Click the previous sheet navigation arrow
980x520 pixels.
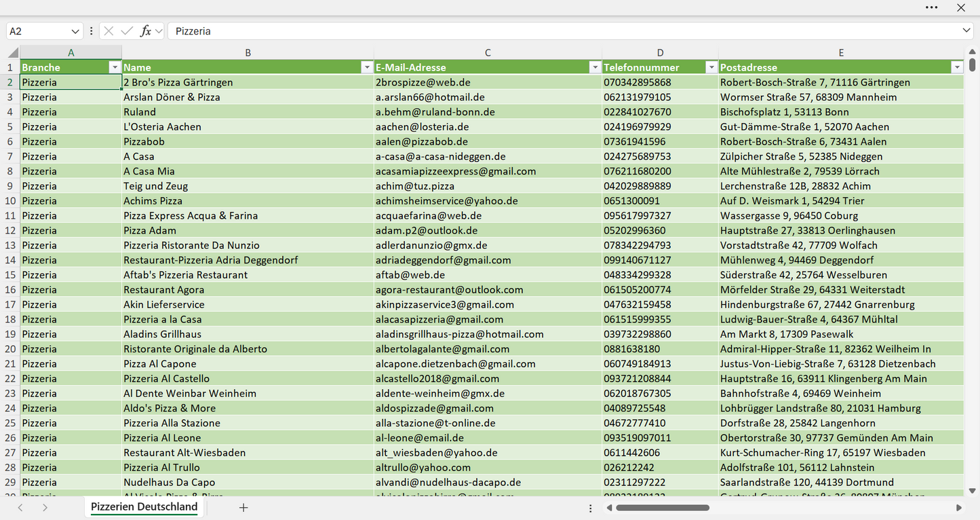click(x=20, y=508)
